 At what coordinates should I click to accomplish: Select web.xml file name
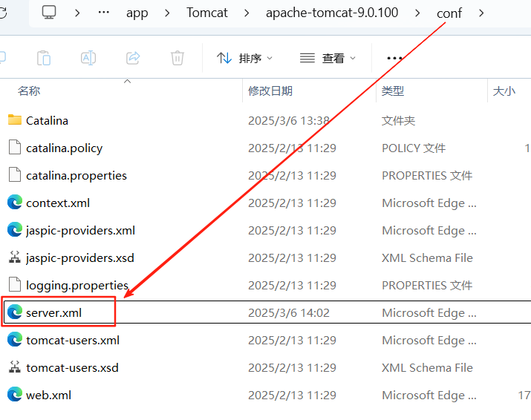49,395
